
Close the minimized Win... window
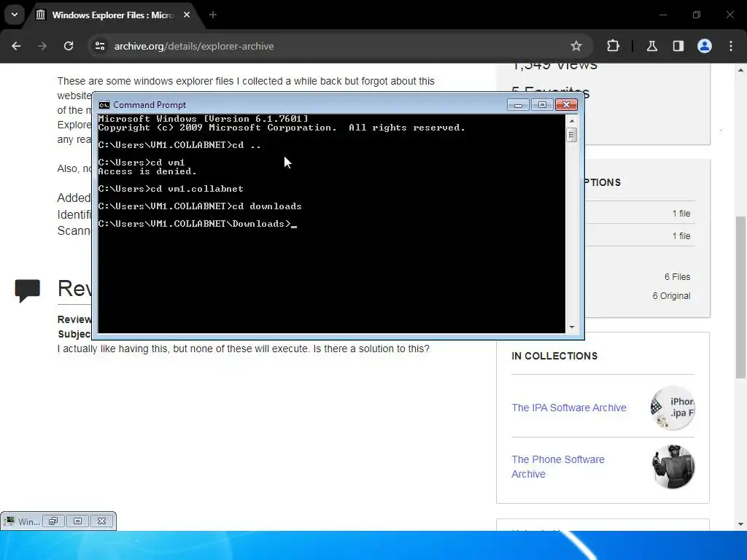(x=101, y=521)
